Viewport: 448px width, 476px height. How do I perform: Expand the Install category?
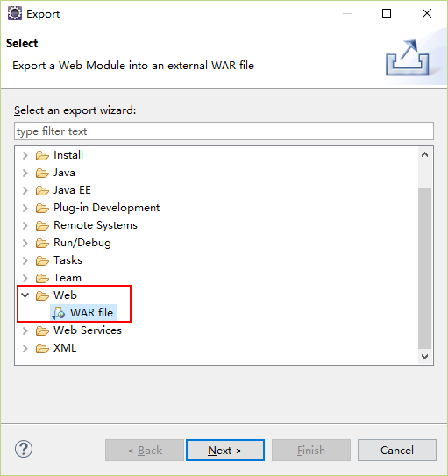pyautogui.click(x=25, y=155)
